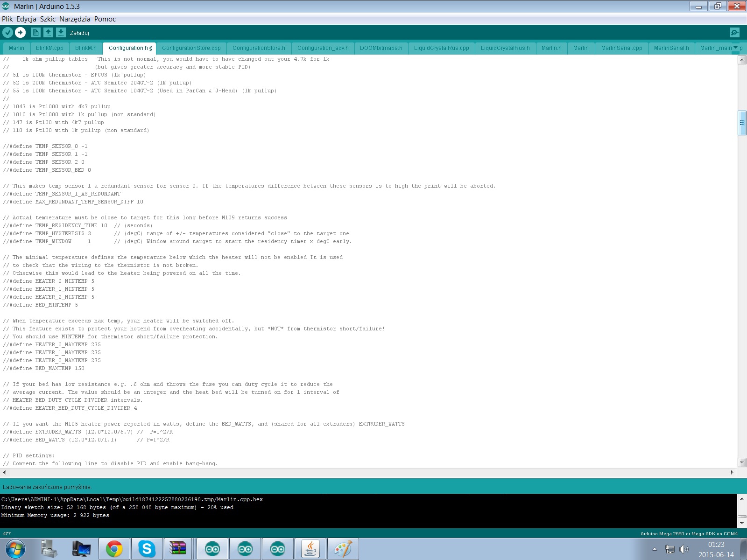Open the Pomoc menu
Screen dimensions: 747x560
[x=105, y=19]
